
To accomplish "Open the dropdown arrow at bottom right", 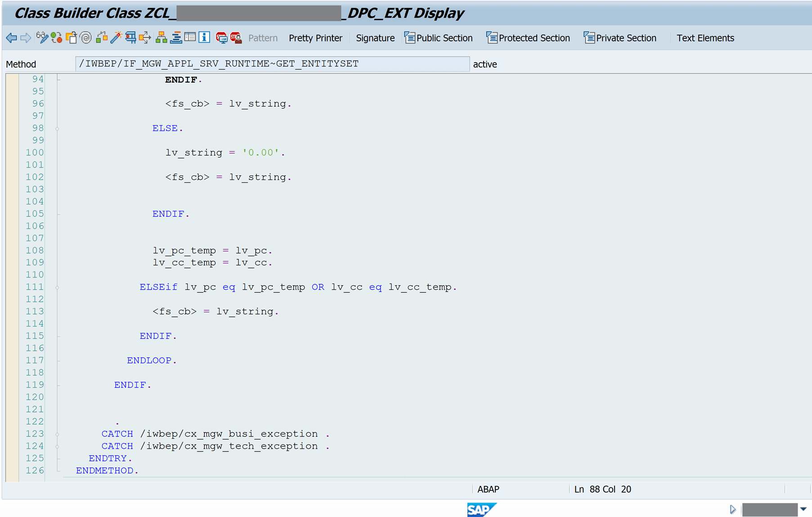I will (802, 509).
